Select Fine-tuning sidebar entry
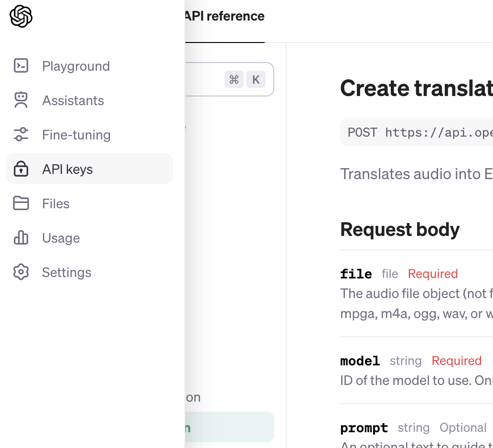The height and width of the screenshot is (448, 493). coord(89,135)
